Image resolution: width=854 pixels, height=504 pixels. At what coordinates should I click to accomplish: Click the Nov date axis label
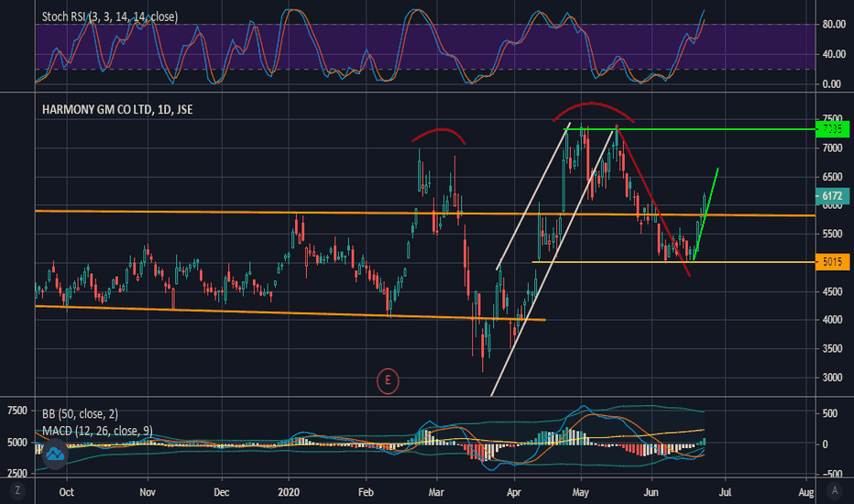pyautogui.click(x=148, y=493)
